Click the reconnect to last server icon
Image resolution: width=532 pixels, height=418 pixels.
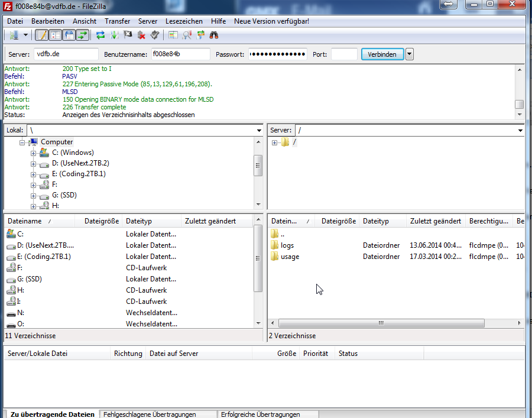click(155, 35)
